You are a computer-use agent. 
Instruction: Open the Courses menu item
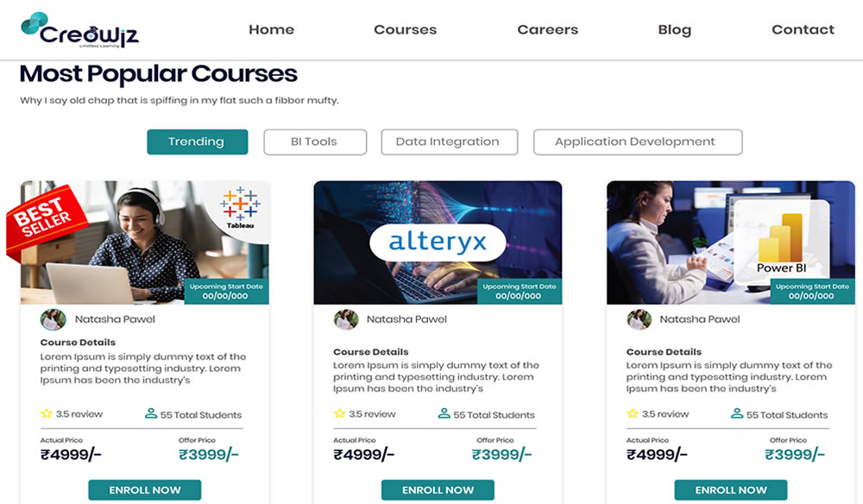pos(405,29)
